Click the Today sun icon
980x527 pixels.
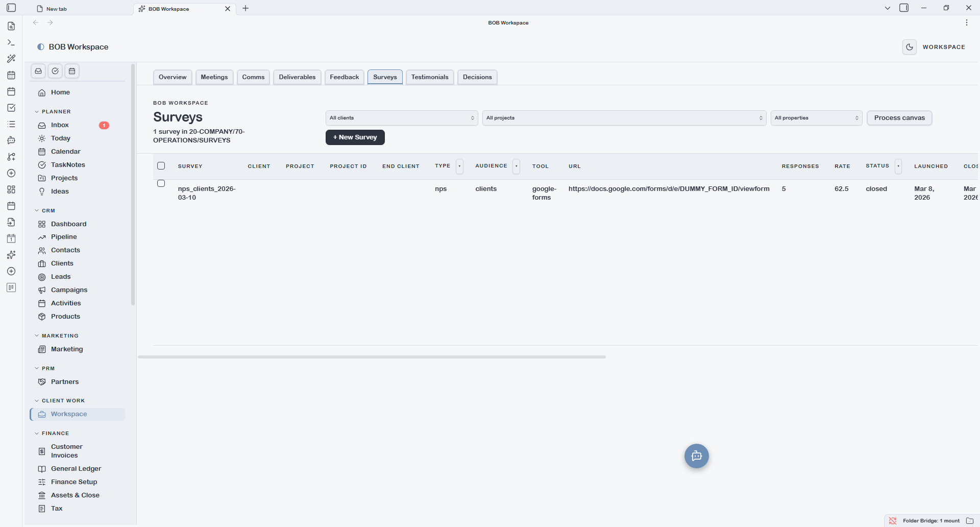(42, 138)
